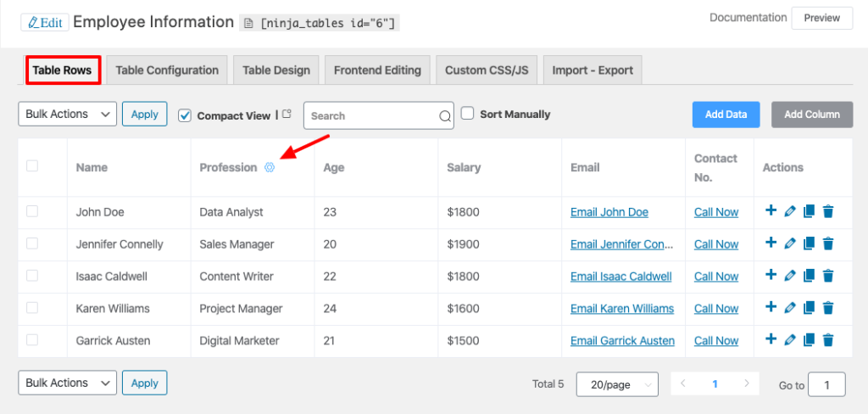
Task: Duplicate the Isaac Caldwell row
Action: click(x=809, y=276)
